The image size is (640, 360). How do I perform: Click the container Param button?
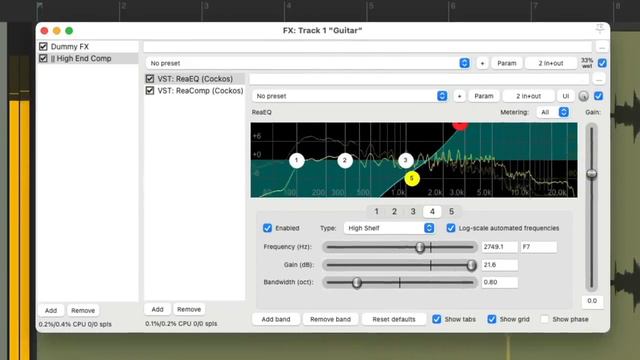click(507, 63)
